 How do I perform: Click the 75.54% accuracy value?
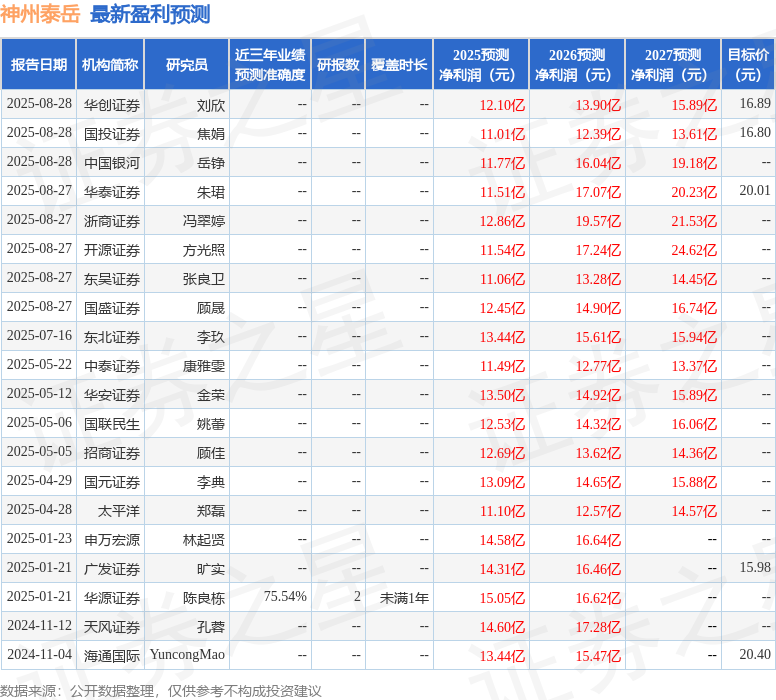click(285, 597)
